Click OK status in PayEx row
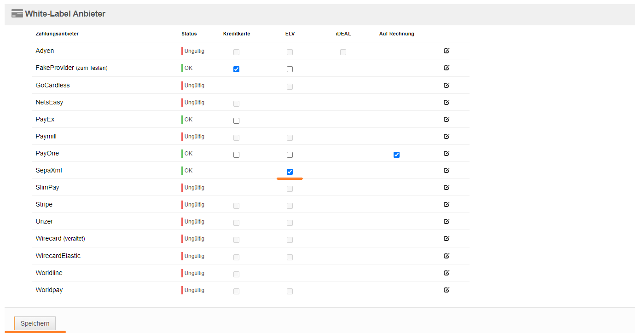644x333 pixels. (x=188, y=120)
